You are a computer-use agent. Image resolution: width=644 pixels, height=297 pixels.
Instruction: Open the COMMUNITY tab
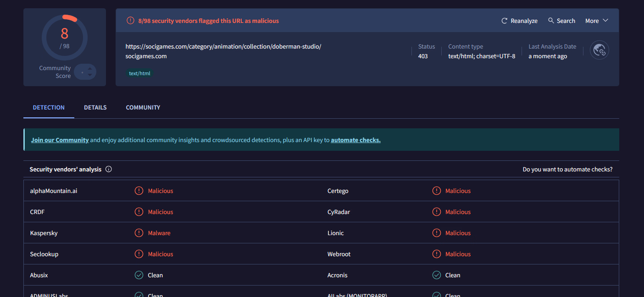click(x=143, y=108)
